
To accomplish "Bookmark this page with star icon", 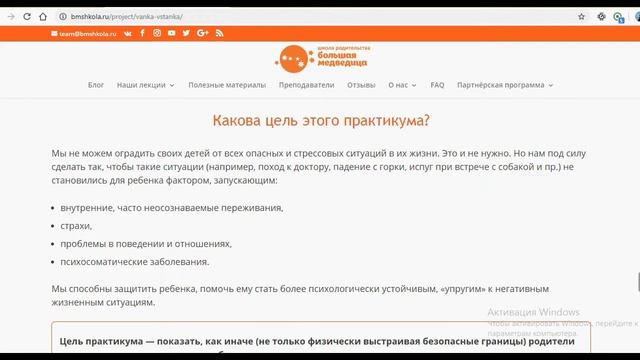I will click(581, 17).
